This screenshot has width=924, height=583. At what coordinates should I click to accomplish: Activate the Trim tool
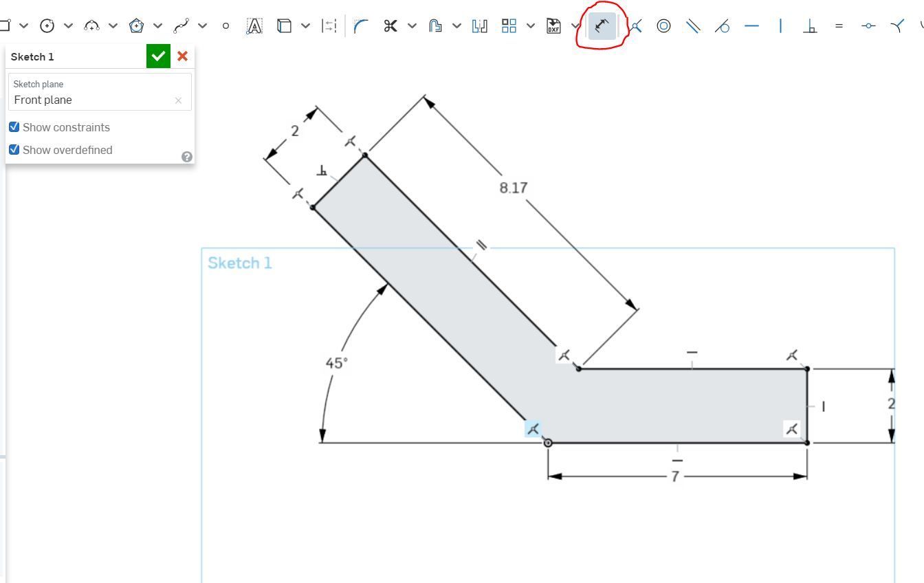click(390, 25)
